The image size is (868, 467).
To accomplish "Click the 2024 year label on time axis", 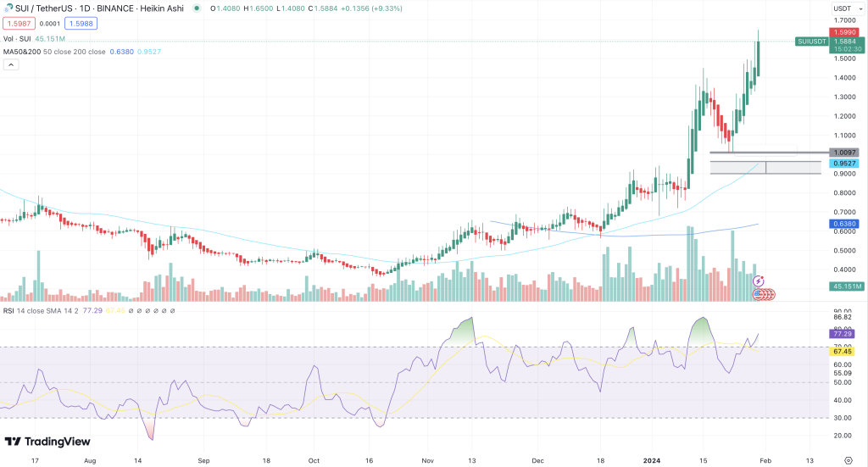I will 652,460.
